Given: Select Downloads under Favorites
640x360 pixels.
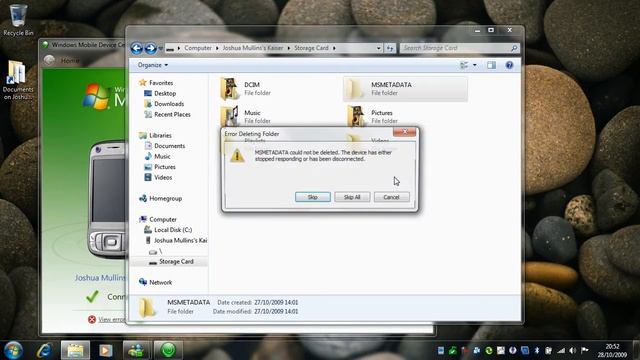Looking at the screenshot, I should point(169,104).
